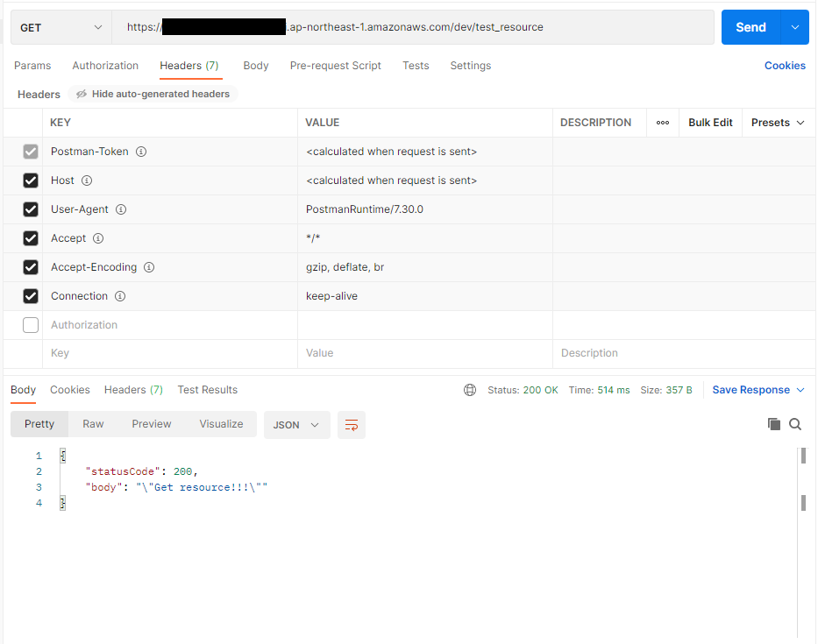Click info icon beside User-Agent header
This screenshot has height=644, width=818.
122,209
